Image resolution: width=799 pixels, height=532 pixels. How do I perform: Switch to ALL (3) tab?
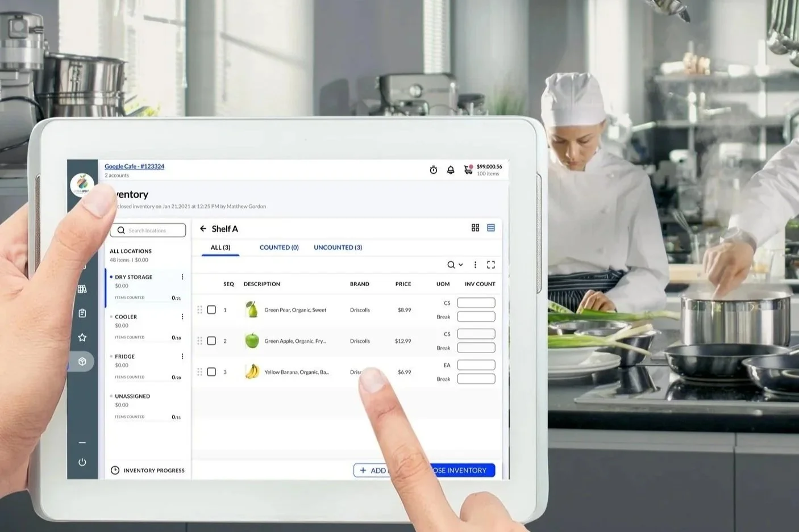220,248
